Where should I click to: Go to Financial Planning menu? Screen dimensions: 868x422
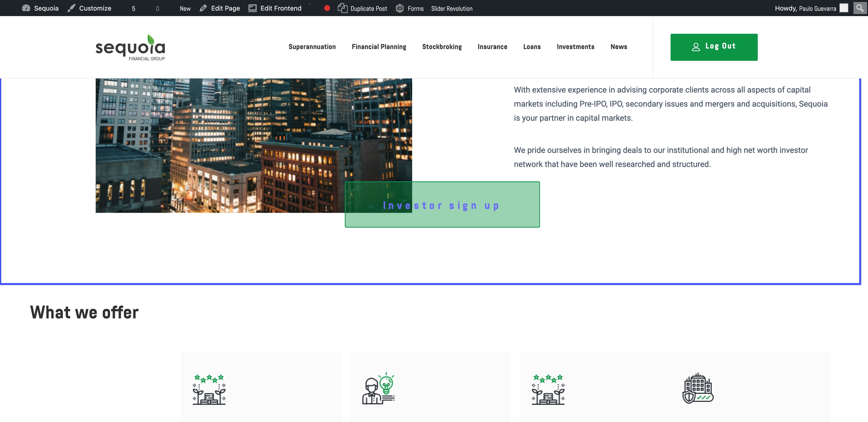click(379, 47)
